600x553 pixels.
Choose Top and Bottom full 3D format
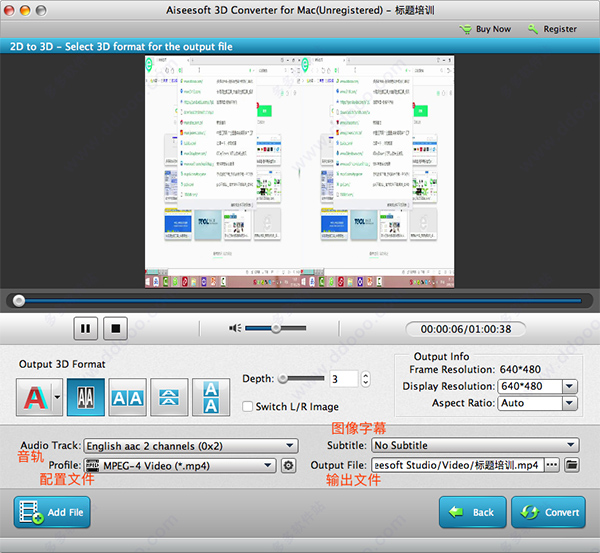[211, 397]
